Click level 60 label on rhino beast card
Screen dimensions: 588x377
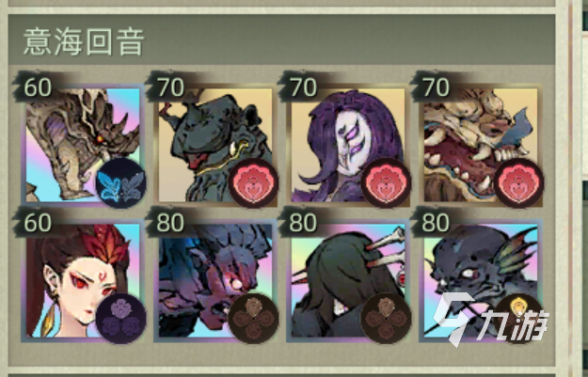click(x=38, y=86)
